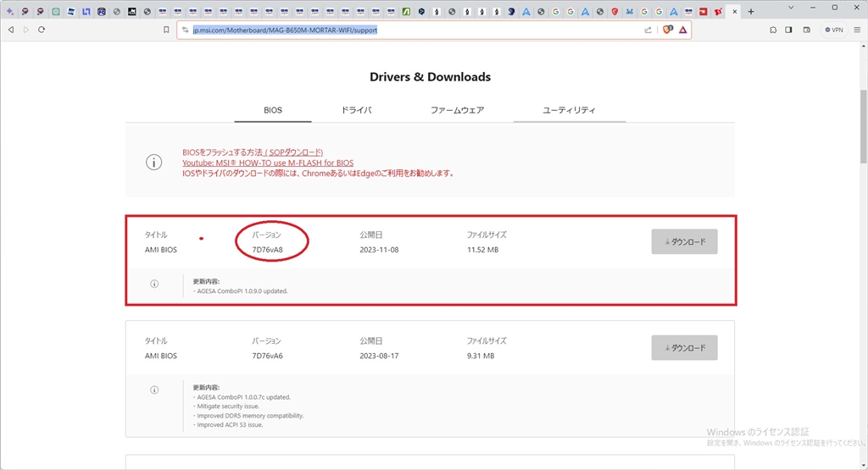Switch to the green slash favicon tab
The width and height of the screenshot is (868, 470).
point(406,11)
